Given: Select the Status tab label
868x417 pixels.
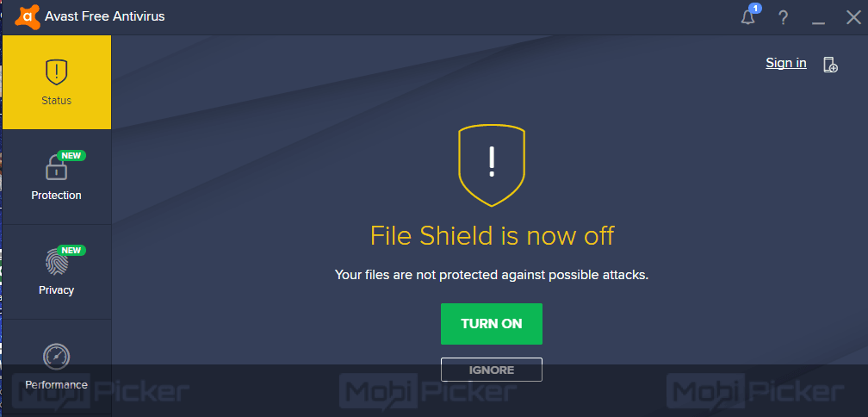Looking at the screenshot, I should [57, 101].
